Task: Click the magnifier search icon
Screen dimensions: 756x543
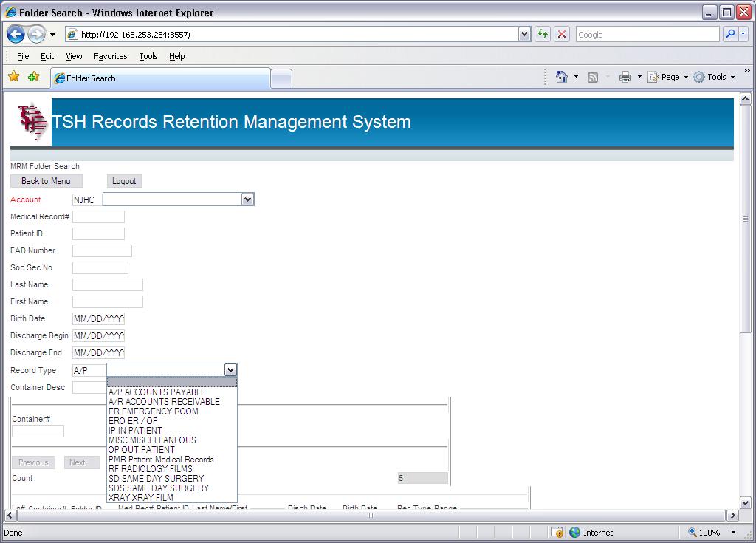Action: tap(730, 34)
